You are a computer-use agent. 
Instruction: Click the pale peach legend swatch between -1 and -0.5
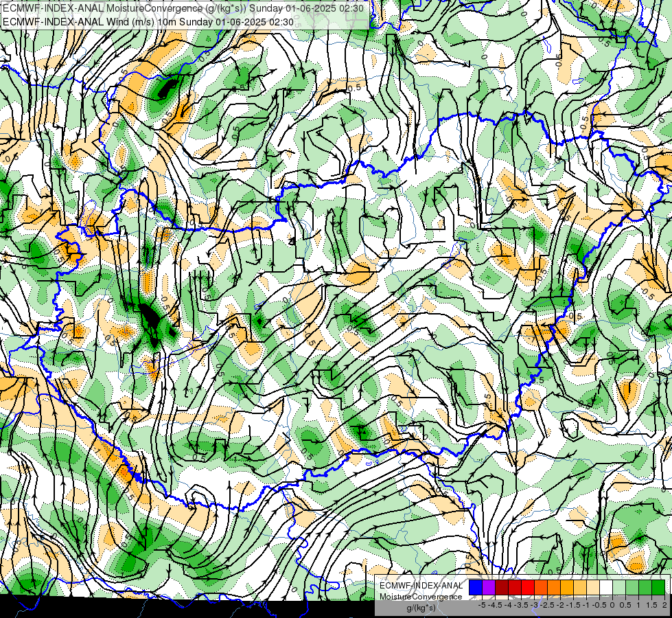593,587
